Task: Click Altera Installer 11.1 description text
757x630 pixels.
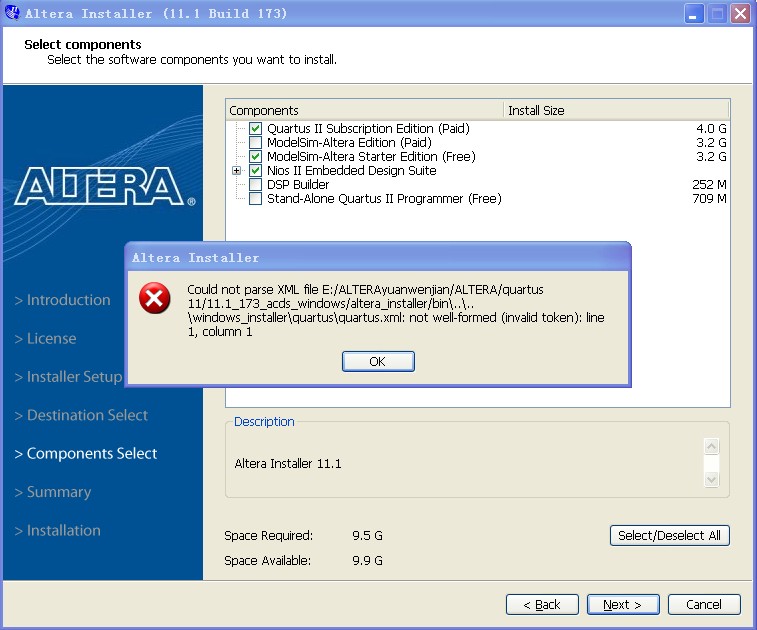Action: coord(288,463)
